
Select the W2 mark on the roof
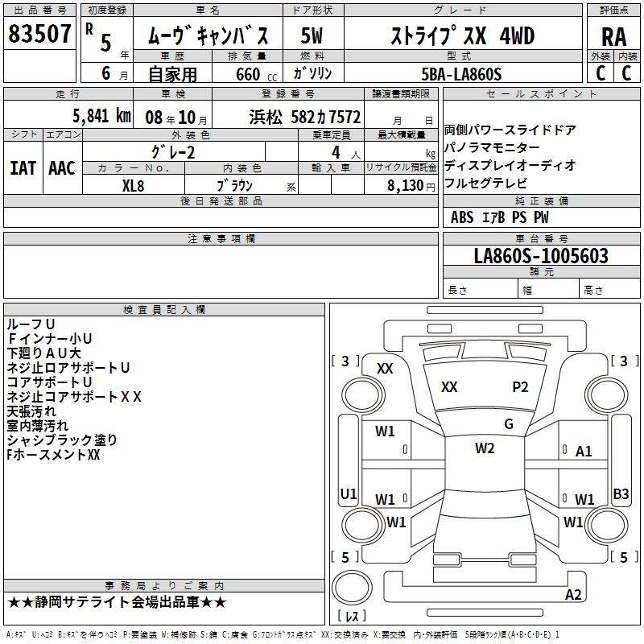[x=485, y=448]
